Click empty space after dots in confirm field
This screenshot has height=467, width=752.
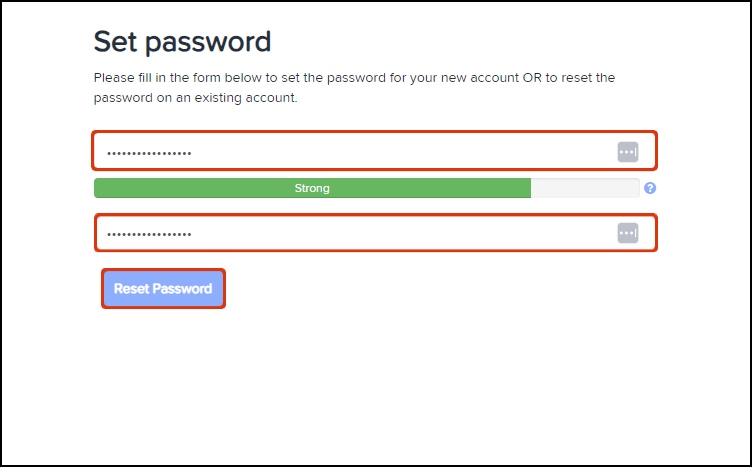point(400,233)
